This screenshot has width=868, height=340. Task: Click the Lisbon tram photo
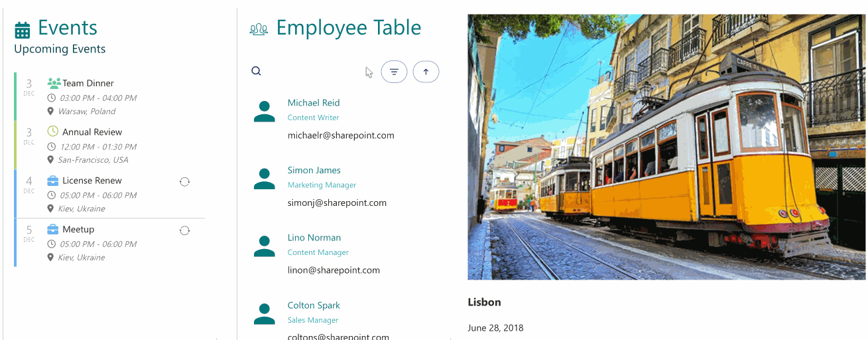(666, 147)
